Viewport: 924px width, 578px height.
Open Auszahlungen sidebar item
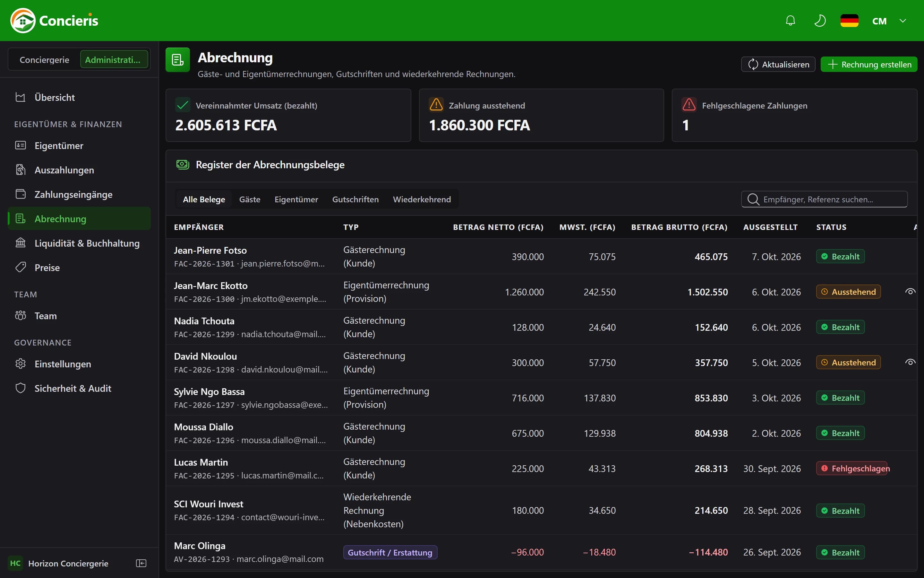(x=79, y=170)
